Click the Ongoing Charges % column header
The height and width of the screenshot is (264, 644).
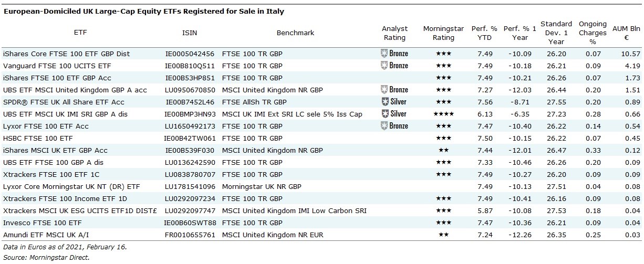[593, 33]
